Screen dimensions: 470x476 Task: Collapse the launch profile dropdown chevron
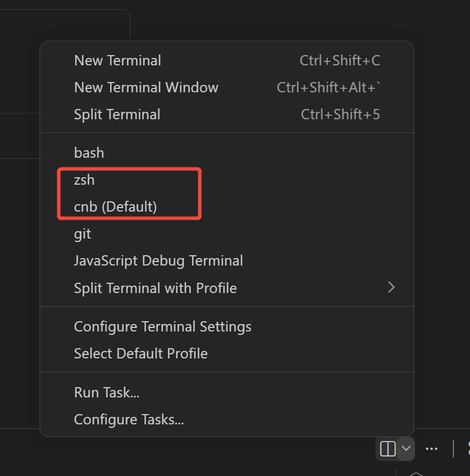[406, 448]
